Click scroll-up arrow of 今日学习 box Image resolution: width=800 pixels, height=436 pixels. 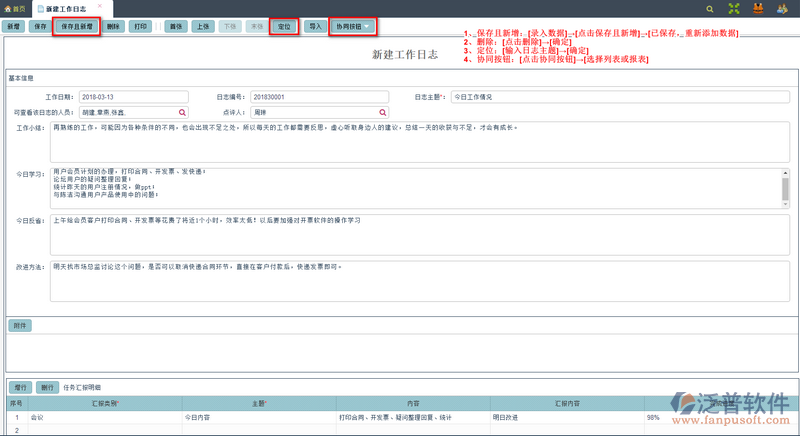click(x=785, y=173)
